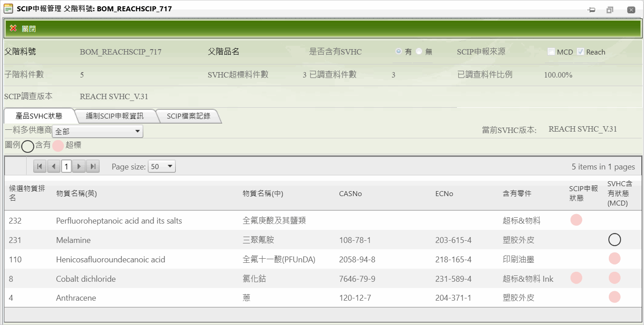Viewport: 644px width, 325px height.
Task: Click CAS number 7646-79-9
Action: 357,279
